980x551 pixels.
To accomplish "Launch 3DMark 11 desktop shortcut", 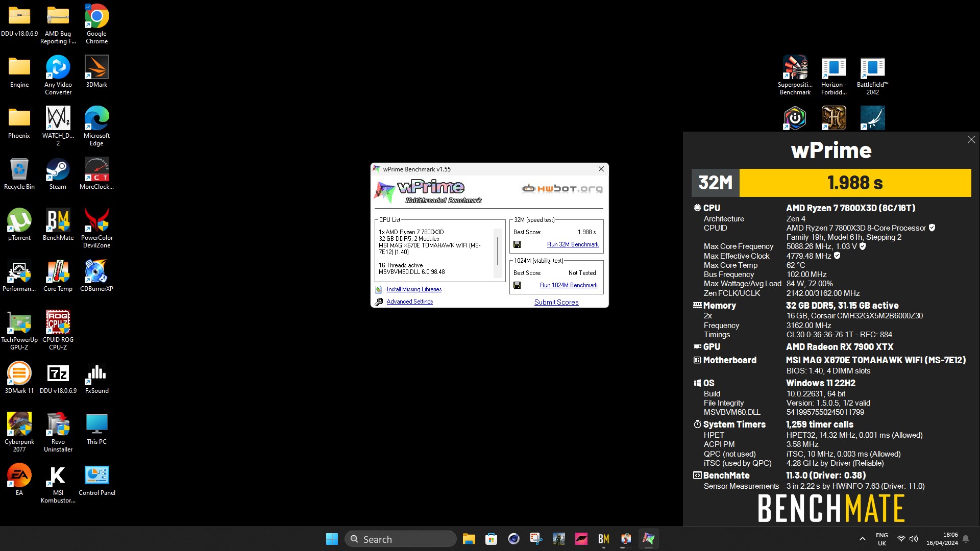I will [x=19, y=378].
